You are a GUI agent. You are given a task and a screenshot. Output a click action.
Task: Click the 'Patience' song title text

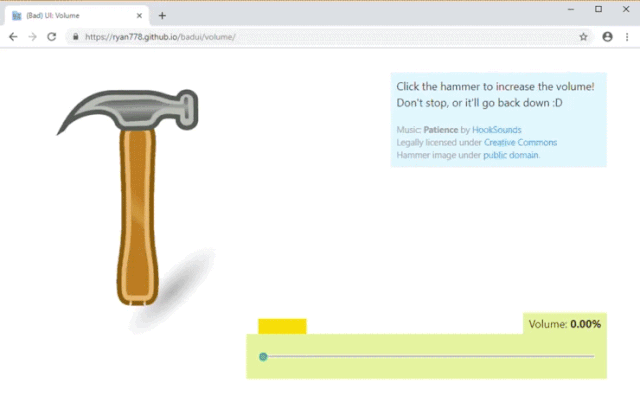pos(441,130)
